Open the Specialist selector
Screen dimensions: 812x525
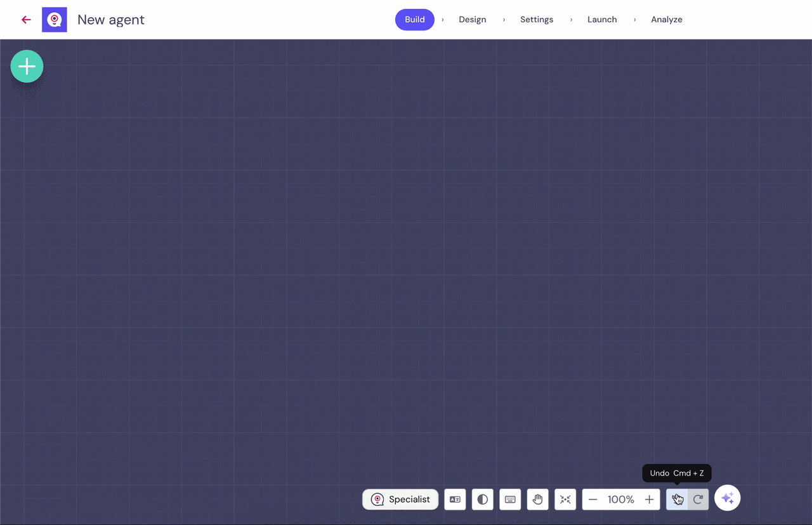[400, 500]
